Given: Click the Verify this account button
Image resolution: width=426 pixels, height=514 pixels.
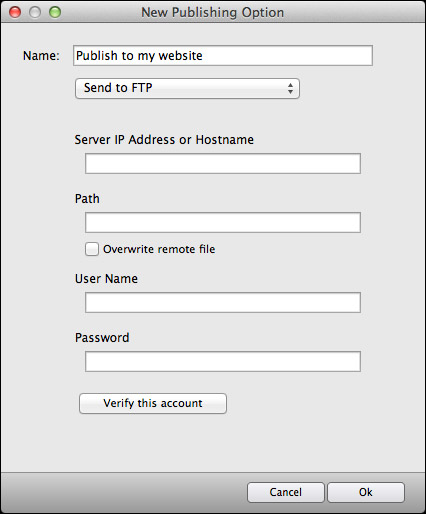Looking at the screenshot, I should tap(153, 403).
